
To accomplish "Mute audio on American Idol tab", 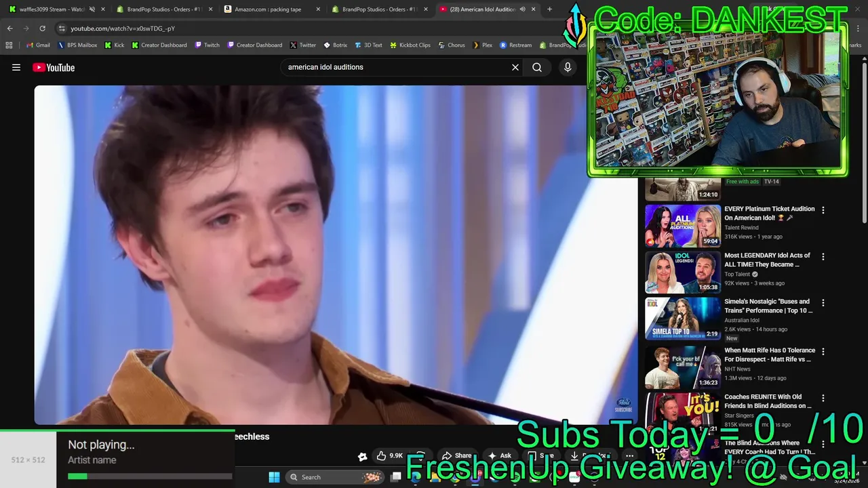I will click(522, 9).
